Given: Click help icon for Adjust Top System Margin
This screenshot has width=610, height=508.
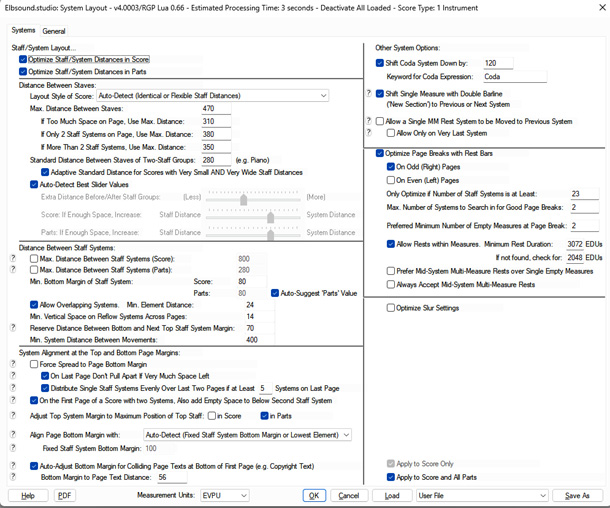Looking at the screenshot, I should 14,415.
